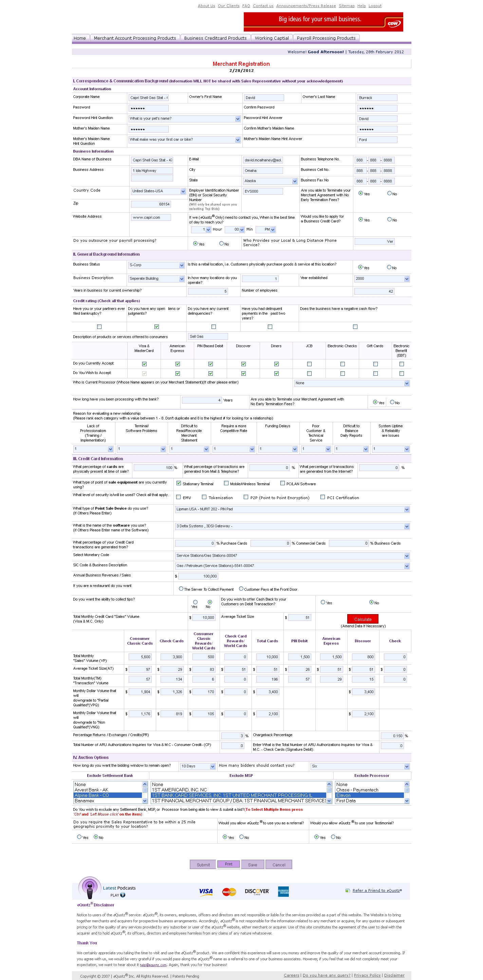Screen dimensions: 483x980
Task: Click the MasterCard logo
Action: (229, 892)
